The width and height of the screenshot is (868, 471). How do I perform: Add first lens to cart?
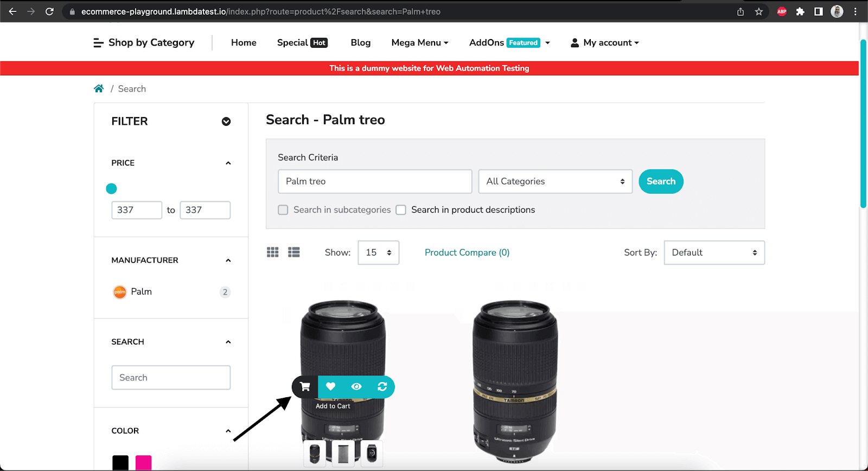click(305, 387)
